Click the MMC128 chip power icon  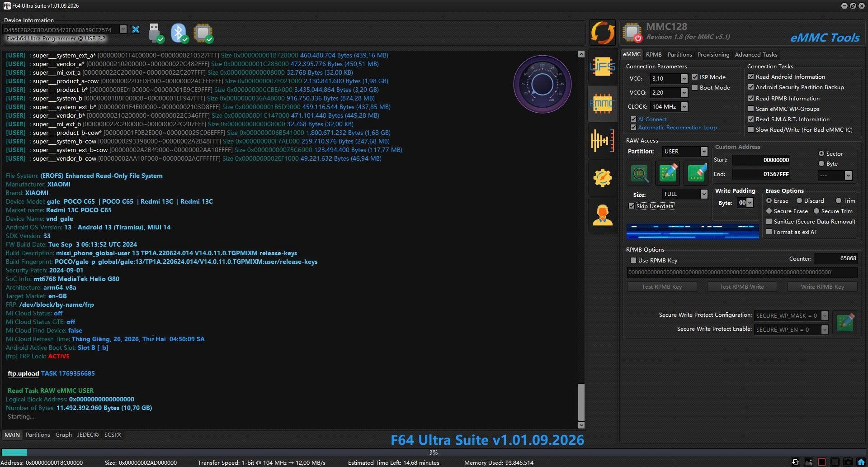(632, 33)
